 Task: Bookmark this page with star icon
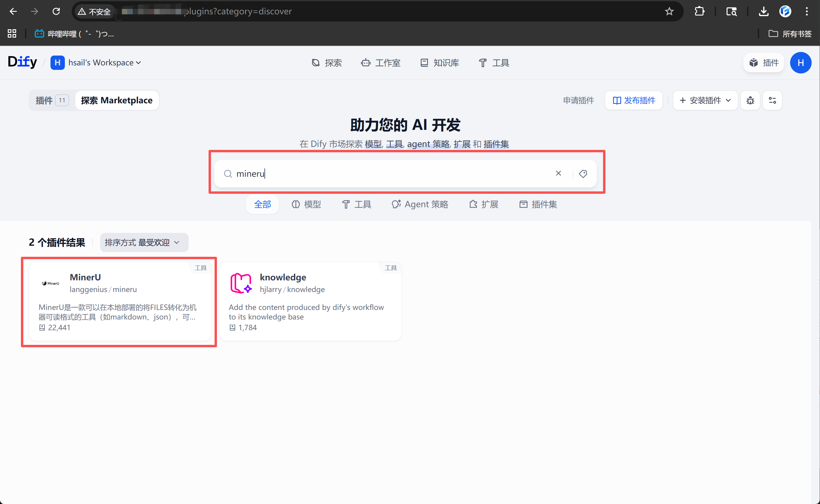point(669,11)
